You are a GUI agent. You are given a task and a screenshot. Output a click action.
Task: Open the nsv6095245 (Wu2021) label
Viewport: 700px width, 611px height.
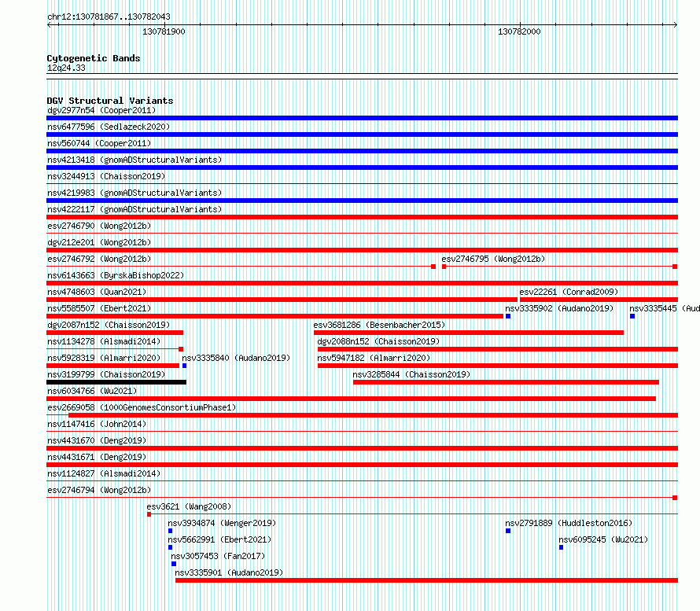(x=603, y=539)
